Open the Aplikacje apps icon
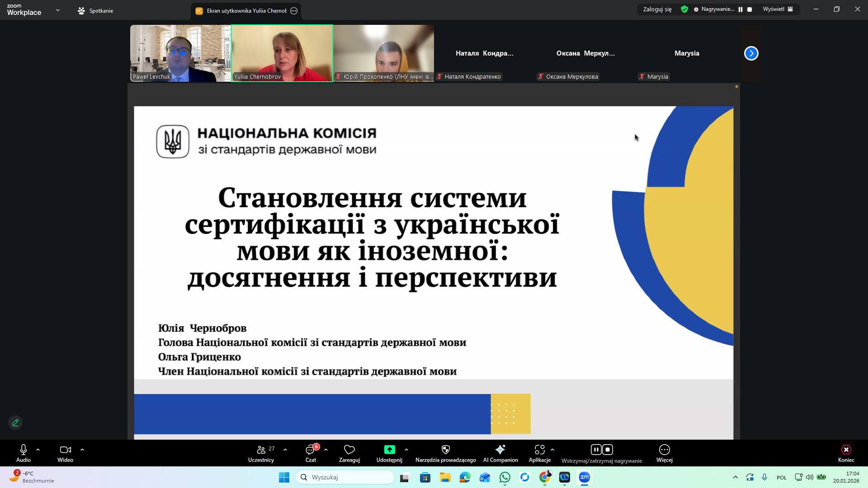Image resolution: width=868 pixels, height=488 pixels. tap(539, 450)
